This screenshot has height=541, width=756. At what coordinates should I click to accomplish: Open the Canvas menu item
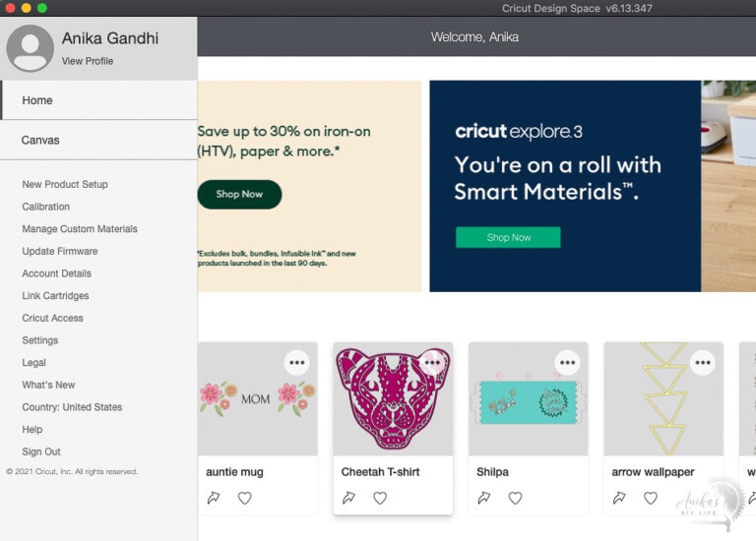[41, 141]
